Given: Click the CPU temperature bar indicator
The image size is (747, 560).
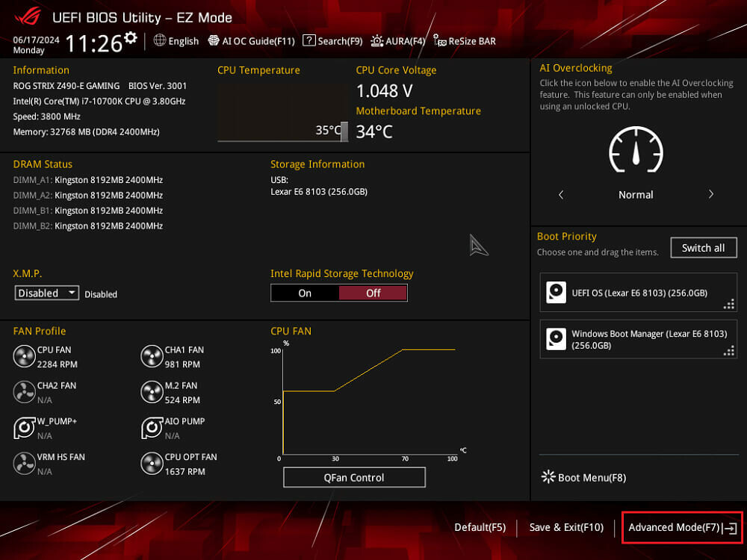Looking at the screenshot, I should pos(344,131).
